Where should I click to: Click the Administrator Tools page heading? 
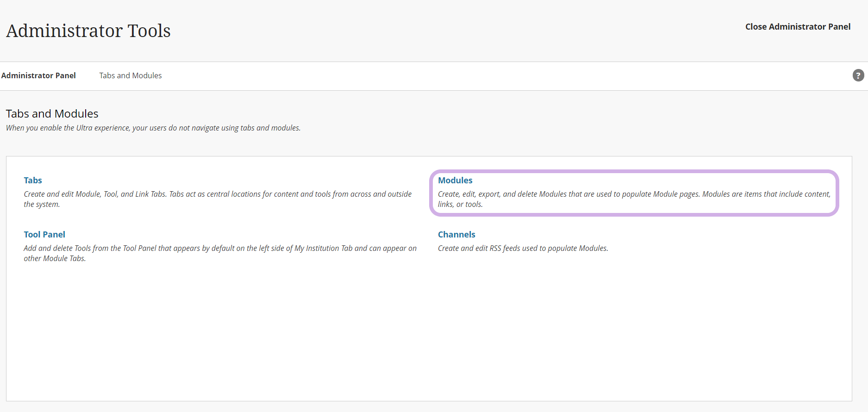[x=88, y=31]
